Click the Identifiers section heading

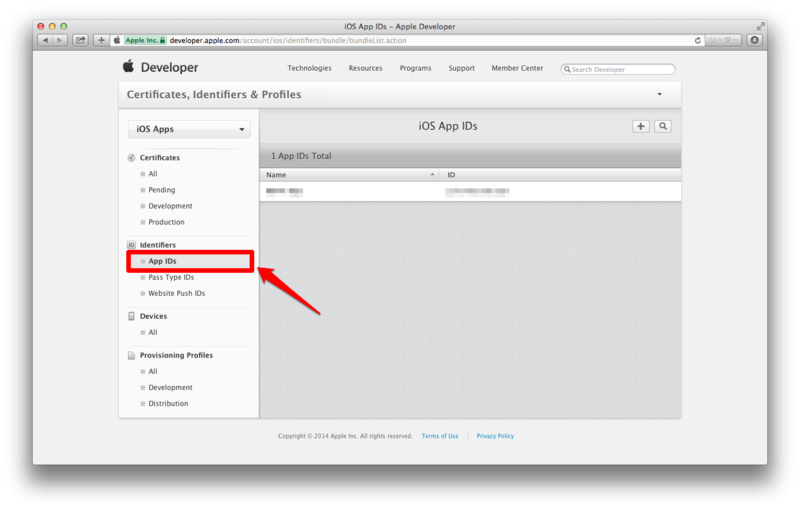[x=158, y=245]
